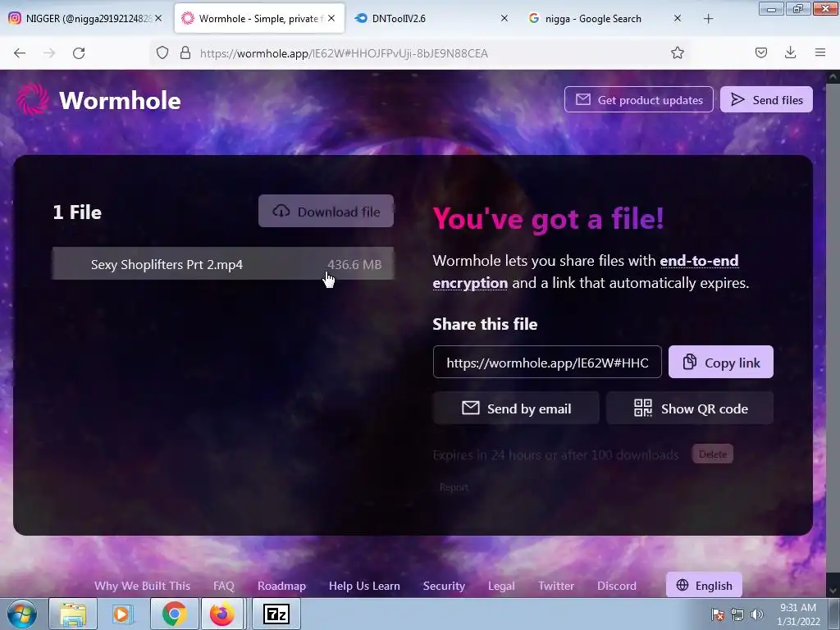Click the forward navigation arrow
This screenshot has height=630, width=840.
[49, 53]
